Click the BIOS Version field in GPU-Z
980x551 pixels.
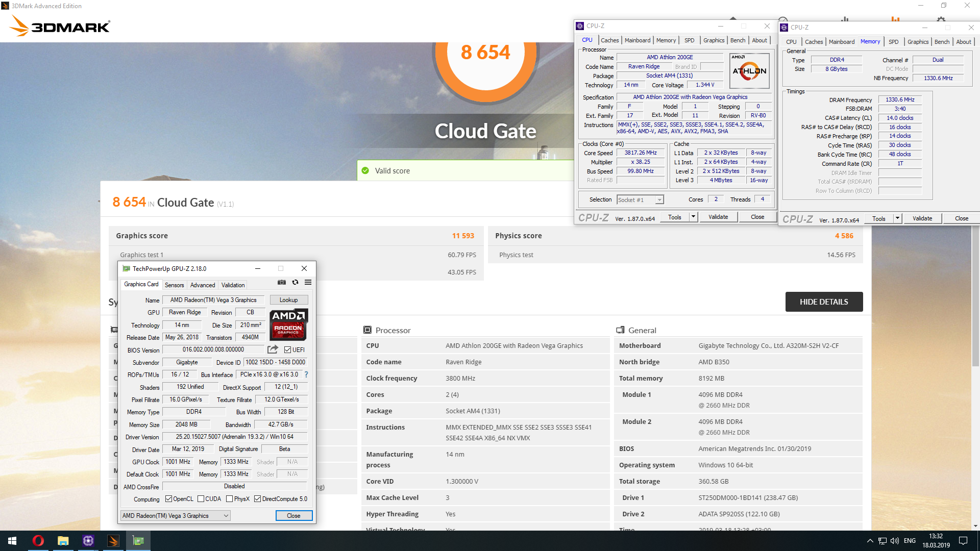tap(213, 349)
